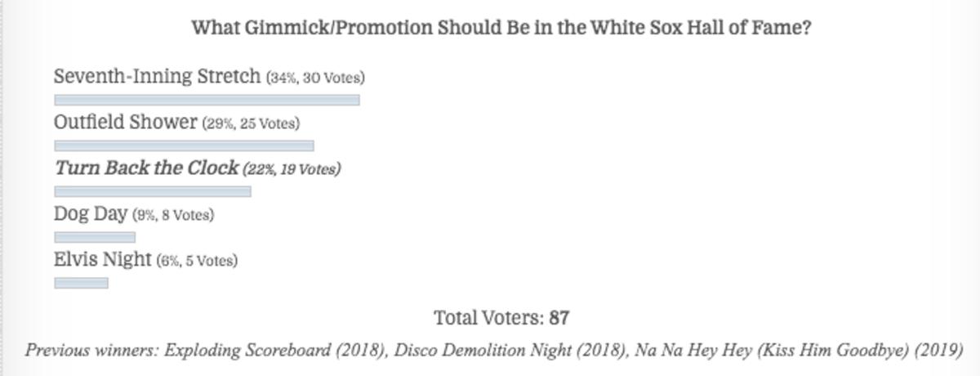980x376 pixels.
Task: Select the Dog Day option label
Action: tap(91, 215)
